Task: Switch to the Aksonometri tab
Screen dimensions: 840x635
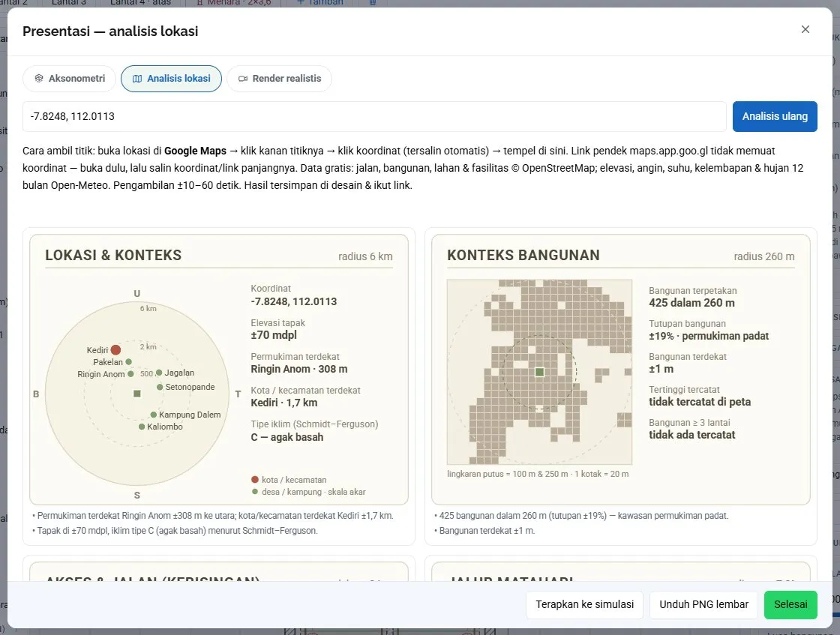Action: click(x=70, y=79)
